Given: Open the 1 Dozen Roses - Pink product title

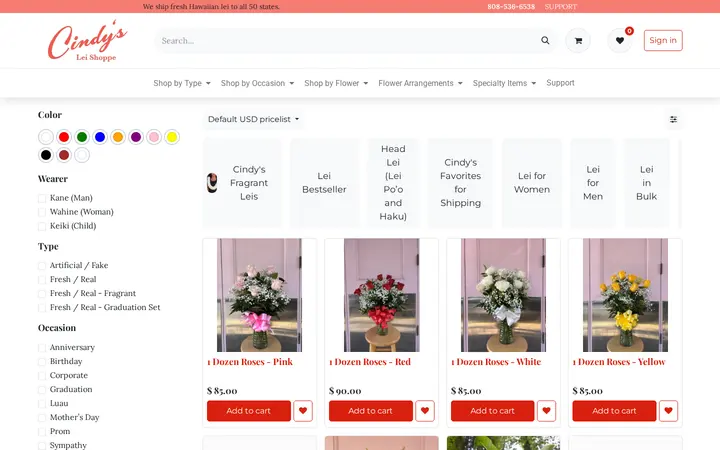Looking at the screenshot, I should click(x=250, y=362).
